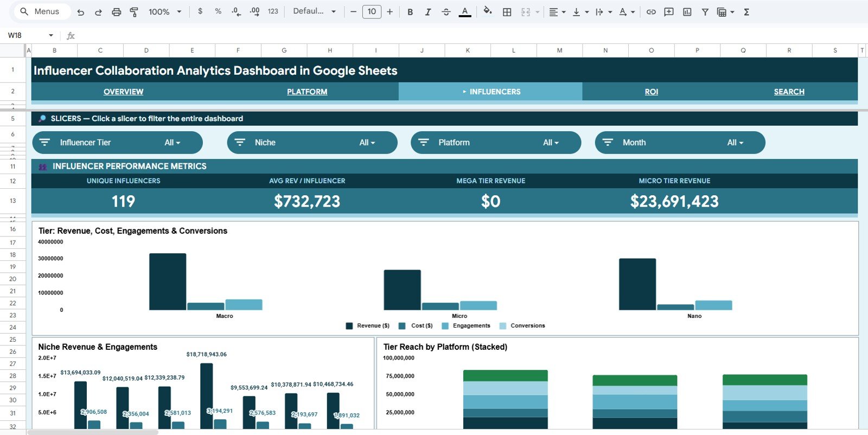Click the horizontal scrollbar at bottom

coord(93,432)
